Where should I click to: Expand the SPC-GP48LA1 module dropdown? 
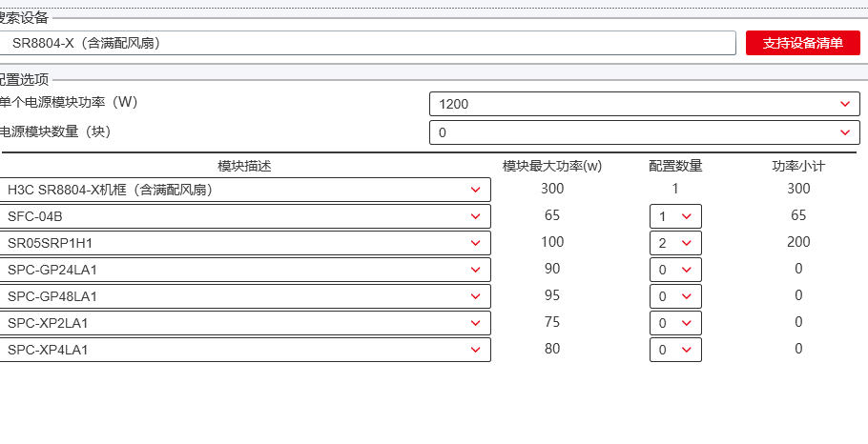pos(245,296)
